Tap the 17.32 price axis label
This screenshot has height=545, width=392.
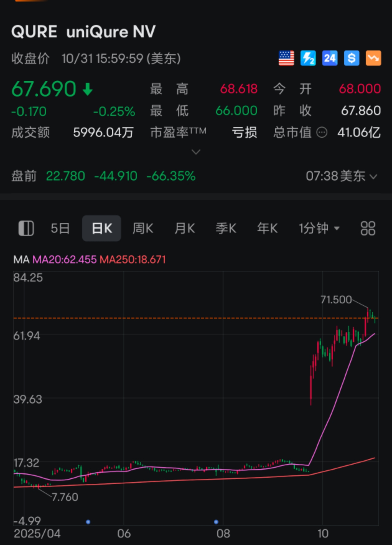tap(26, 463)
